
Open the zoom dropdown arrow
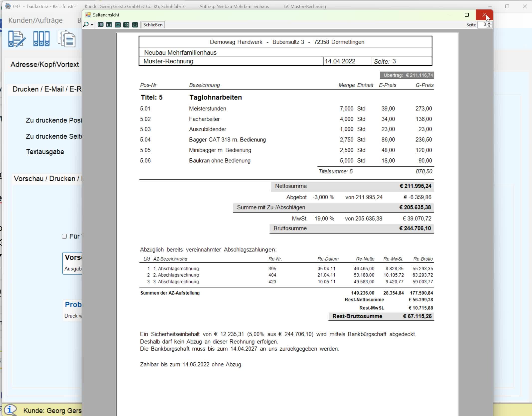92,25
